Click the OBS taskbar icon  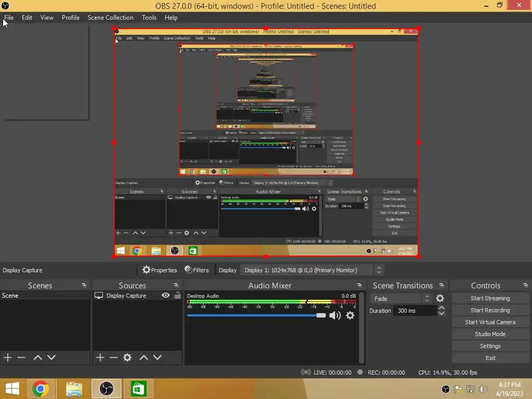tap(106, 389)
